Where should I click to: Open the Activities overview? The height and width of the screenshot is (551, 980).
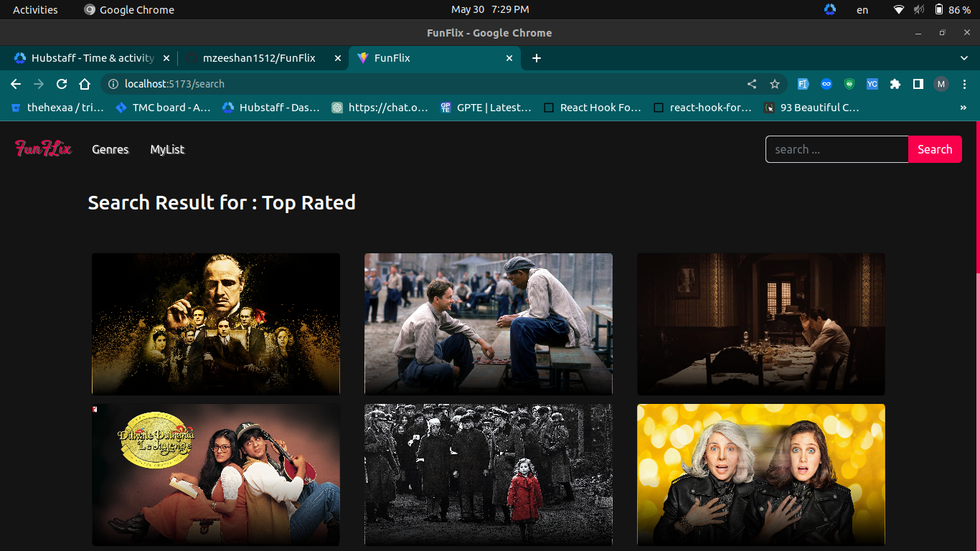click(x=35, y=9)
